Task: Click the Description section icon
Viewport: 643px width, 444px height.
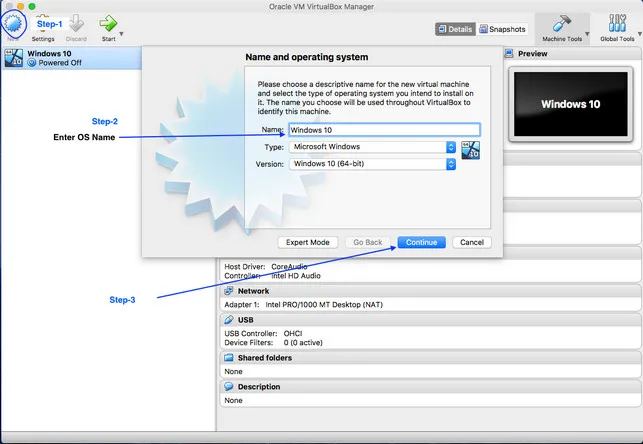Action: [x=228, y=387]
